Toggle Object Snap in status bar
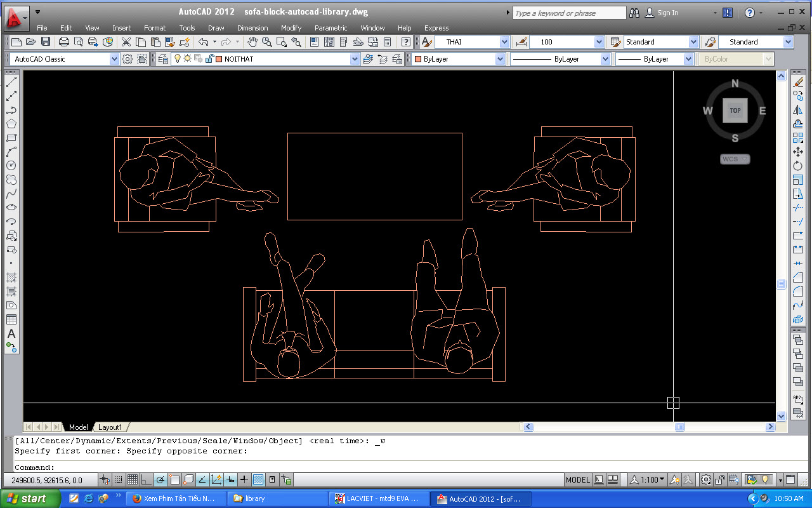This screenshot has width=812, height=508. pos(174,479)
